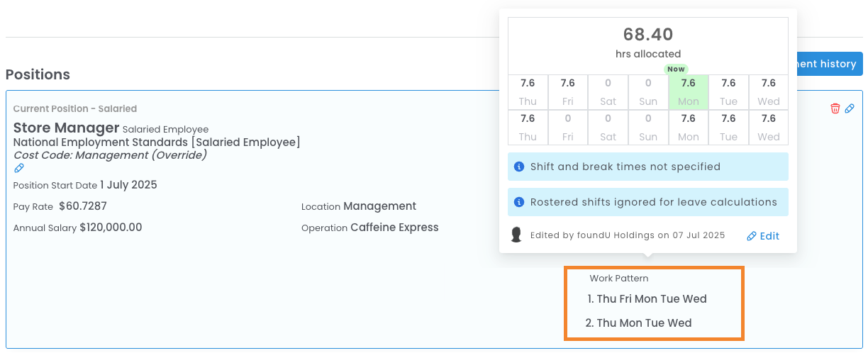Click the employment history button

point(828,64)
